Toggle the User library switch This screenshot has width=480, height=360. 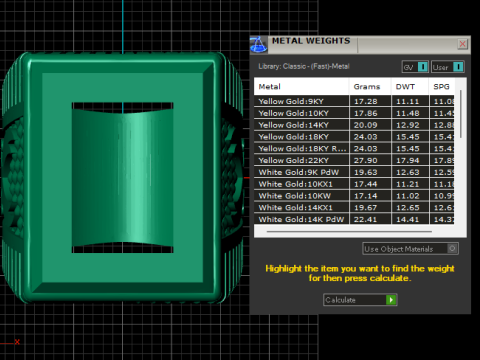[x=448, y=67]
